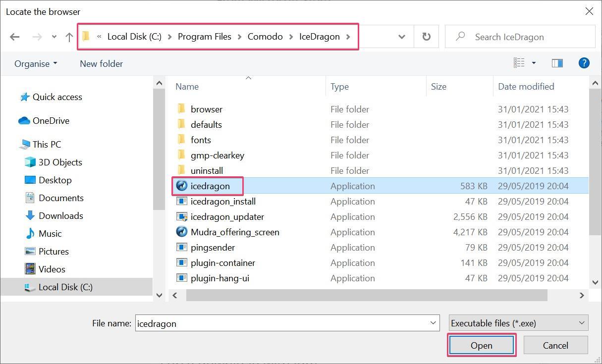Click the file list horizontal scrollbar thumb
The image size is (602, 364).
pos(366,295)
